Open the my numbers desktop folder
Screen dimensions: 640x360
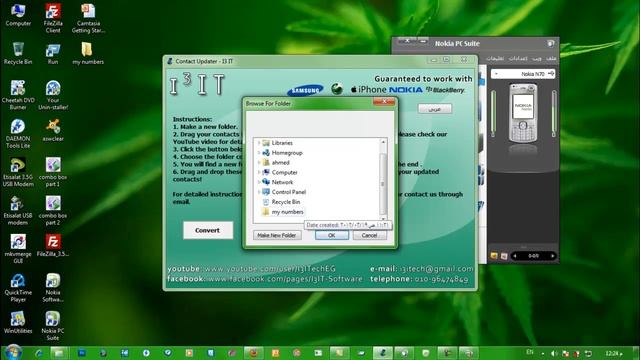[88, 53]
